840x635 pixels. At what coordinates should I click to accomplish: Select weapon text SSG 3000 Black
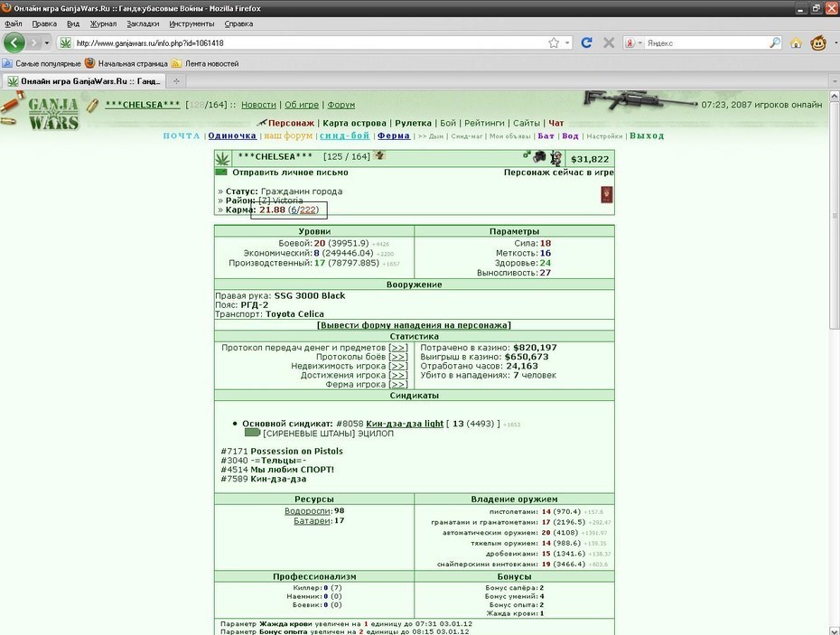pos(310,295)
